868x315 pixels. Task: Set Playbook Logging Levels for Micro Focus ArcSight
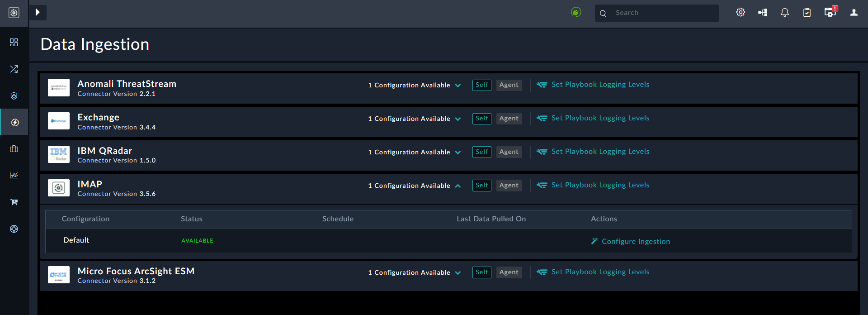tap(593, 272)
